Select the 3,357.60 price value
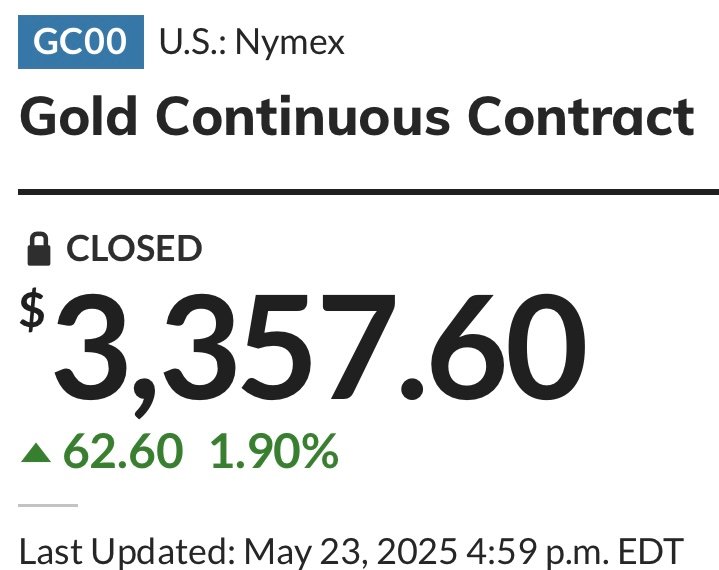719x570 pixels. pos(320,351)
